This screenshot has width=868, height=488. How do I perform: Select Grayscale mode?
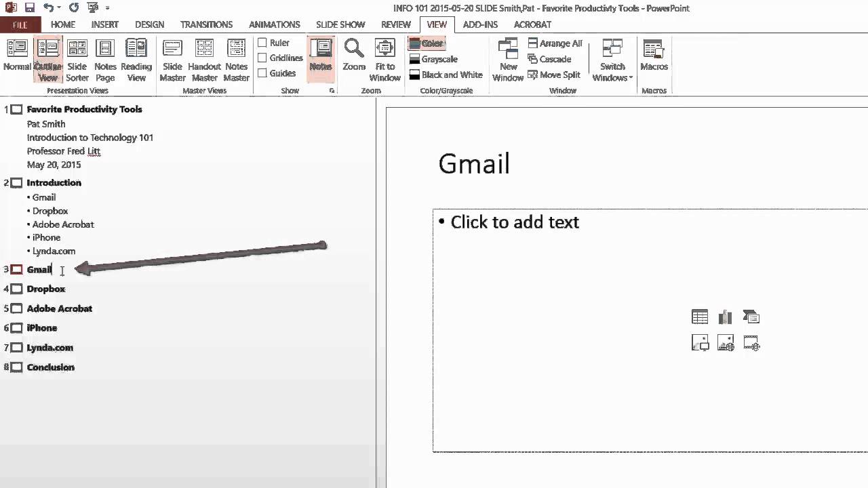[433, 59]
